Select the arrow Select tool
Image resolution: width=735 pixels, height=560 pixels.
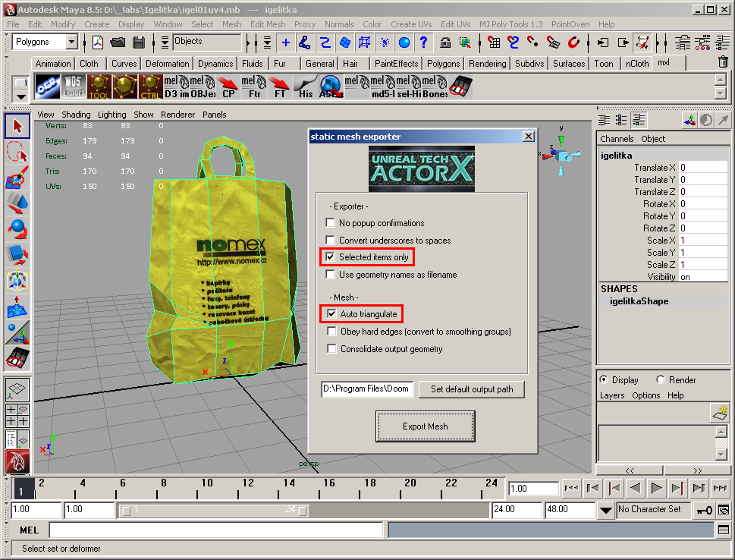click(x=17, y=126)
